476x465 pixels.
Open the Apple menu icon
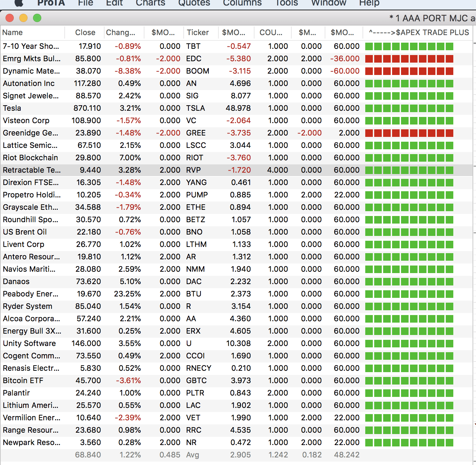19,3
